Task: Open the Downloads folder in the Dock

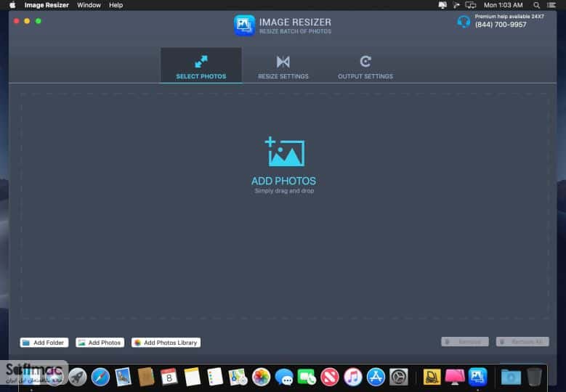Action: [x=511, y=377]
